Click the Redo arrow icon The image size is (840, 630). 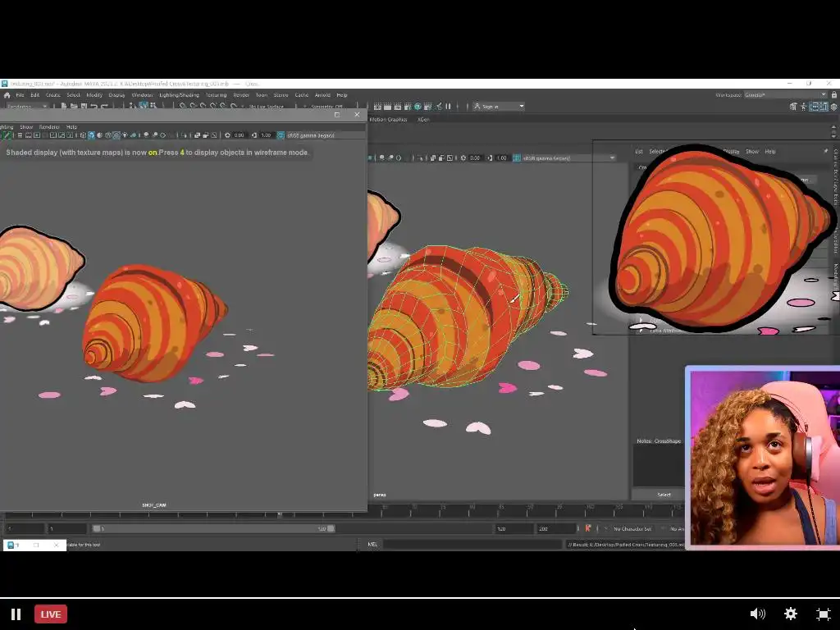tap(104, 107)
